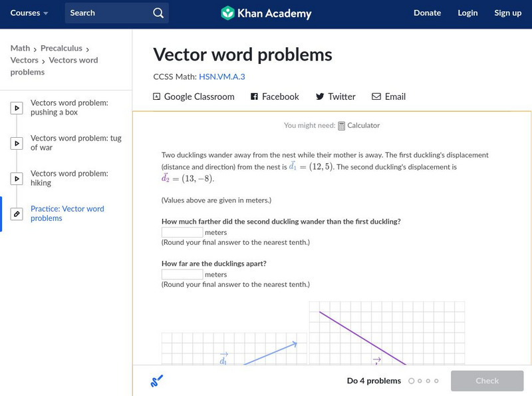This screenshot has height=396, width=532.
Task: Click the scratchpad pencil icon
Action: point(157,381)
